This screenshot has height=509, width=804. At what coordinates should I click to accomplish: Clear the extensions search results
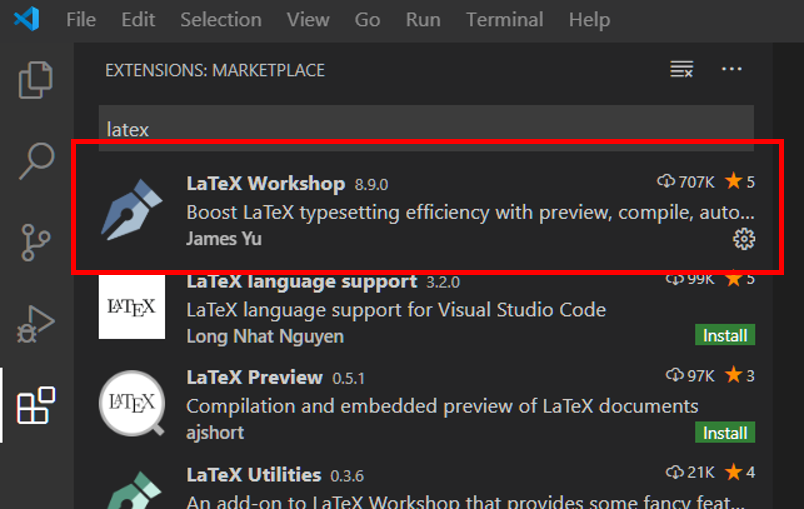pyautogui.click(x=681, y=70)
